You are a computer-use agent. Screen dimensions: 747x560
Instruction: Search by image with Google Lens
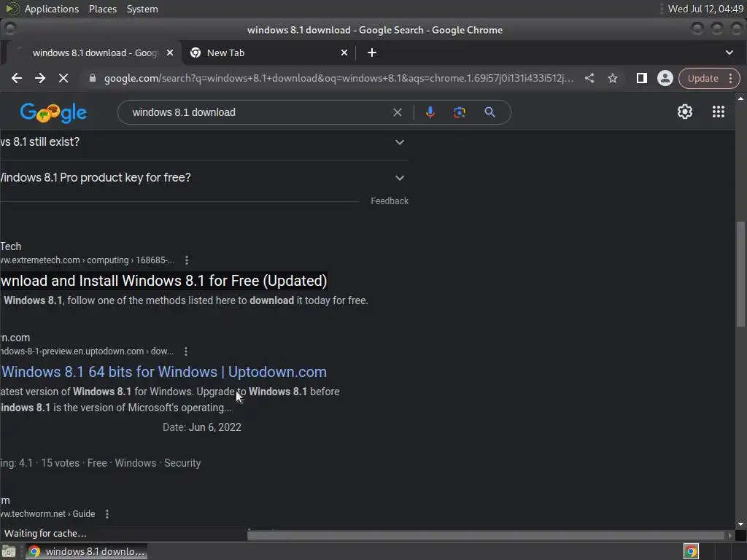click(460, 112)
